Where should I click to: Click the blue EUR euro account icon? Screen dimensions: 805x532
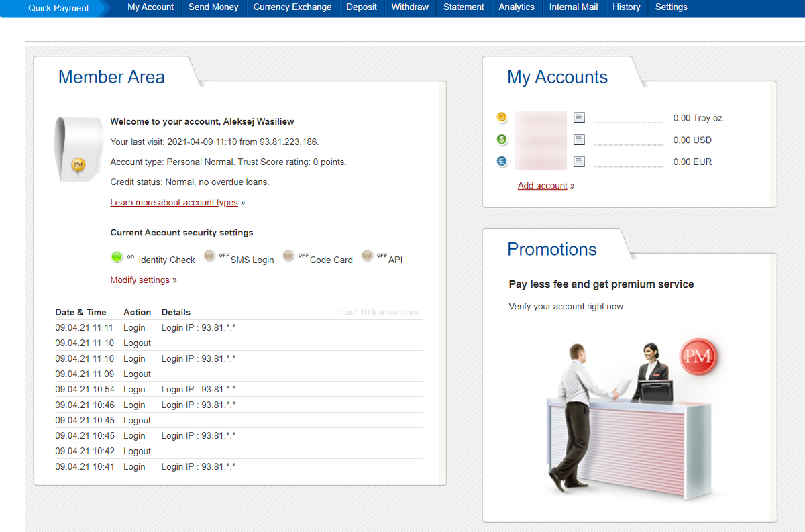click(x=502, y=162)
